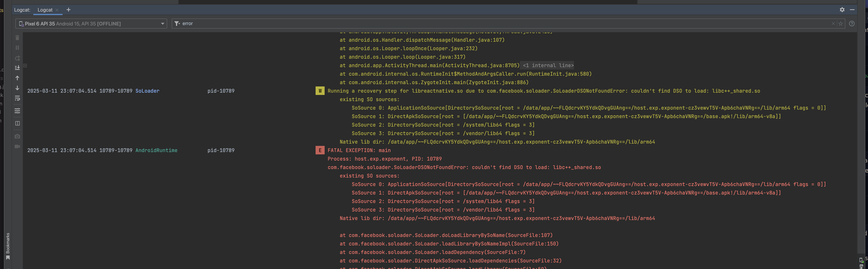The width and height of the screenshot is (868, 269).
Task: Toggle the star to favorite the filter
Action: (840, 24)
